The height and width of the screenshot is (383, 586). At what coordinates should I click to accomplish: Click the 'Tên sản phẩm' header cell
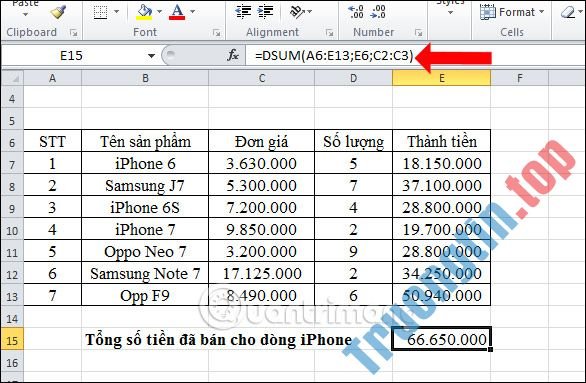coord(145,141)
